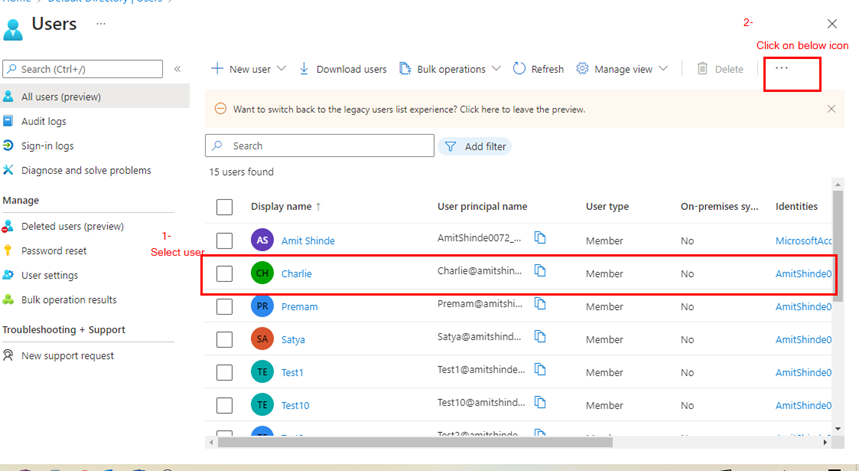This screenshot has width=859, height=471.
Task: Tick the checkbox for Premam
Action: (224, 306)
